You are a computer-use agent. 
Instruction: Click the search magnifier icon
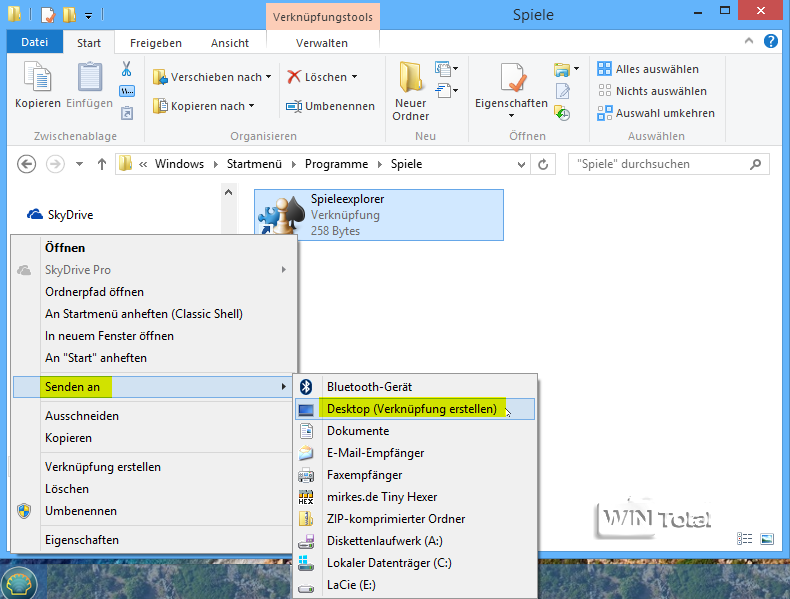pos(755,164)
